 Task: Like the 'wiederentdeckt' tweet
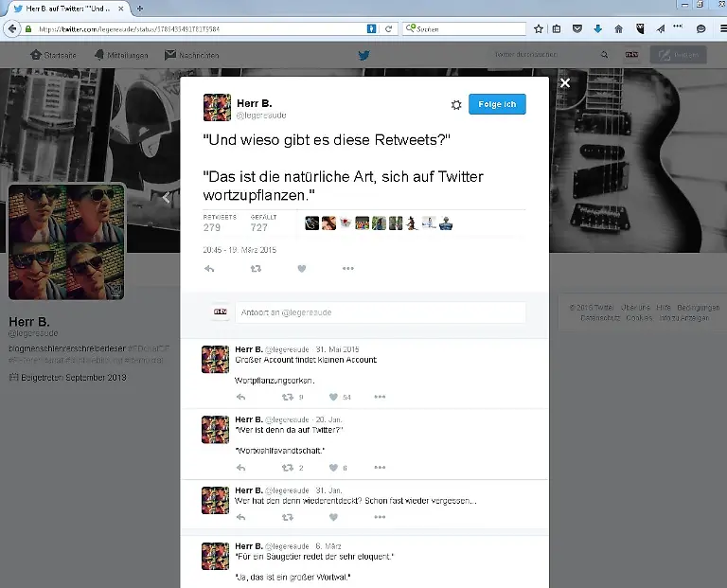tap(333, 517)
